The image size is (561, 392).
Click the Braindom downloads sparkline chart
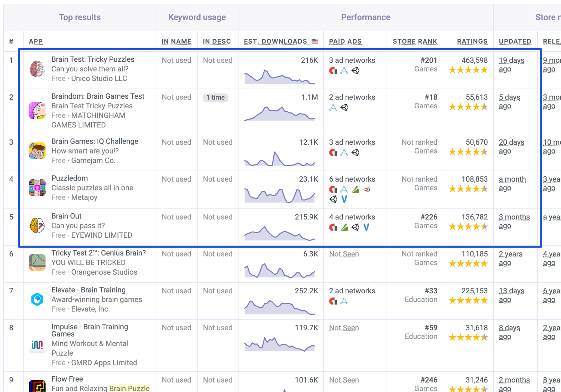click(x=279, y=113)
